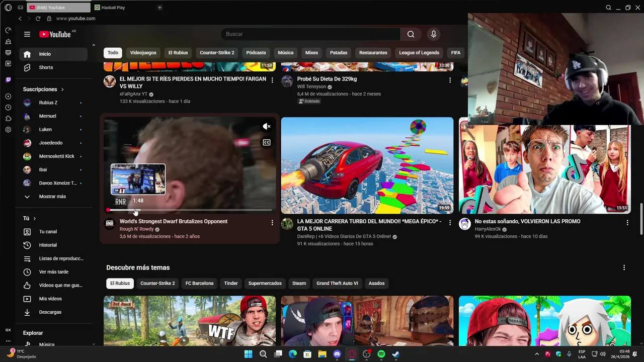644x362 pixels.
Task: Open Descargas in sidebar
Action: 53,312
